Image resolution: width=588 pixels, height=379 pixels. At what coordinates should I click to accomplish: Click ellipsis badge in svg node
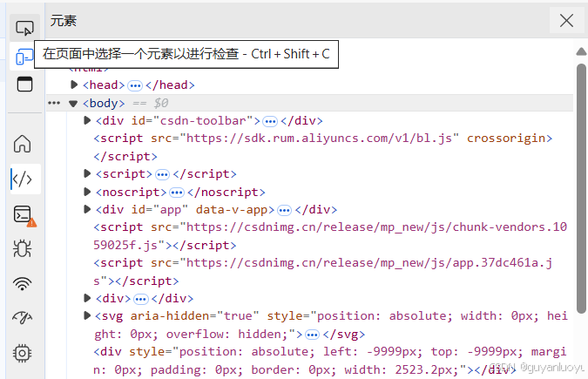[313, 335]
